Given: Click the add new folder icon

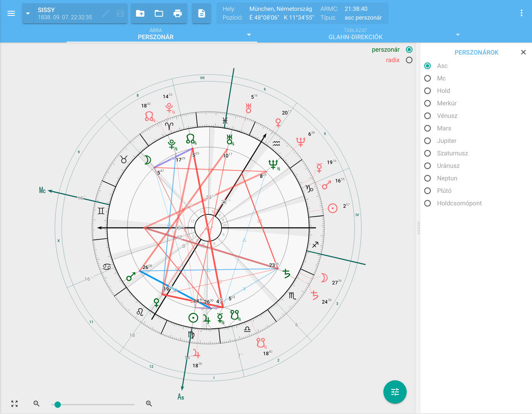Looking at the screenshot, I should point(140,13).
